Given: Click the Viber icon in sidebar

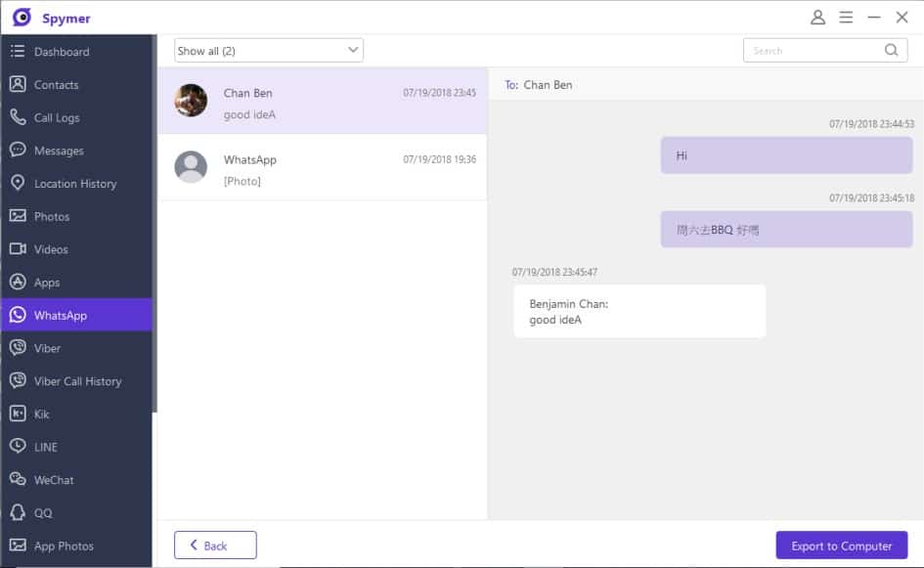Looking at the screenshot, I should click(x=18, y=348).
